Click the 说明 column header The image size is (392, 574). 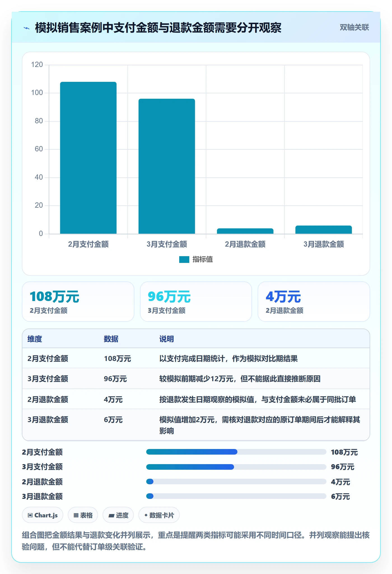tap(167, 339)
